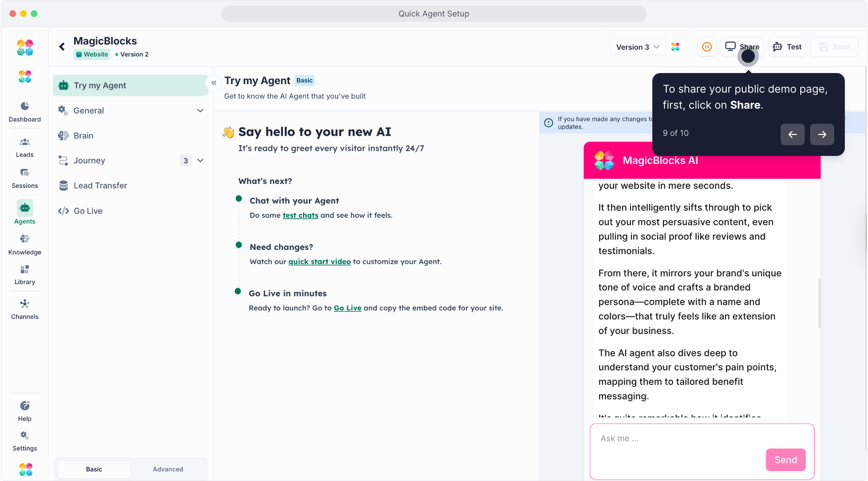Open the Leads section
Viewport: 868px width, 481px height.
click(x=25, y=147)
